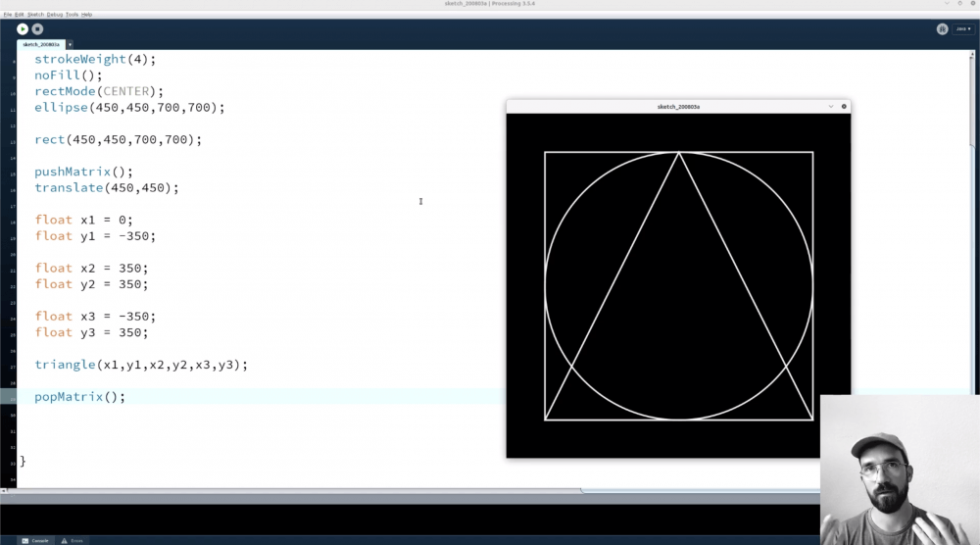
Task: Switch to the Console panel
Action: point(35,540)
